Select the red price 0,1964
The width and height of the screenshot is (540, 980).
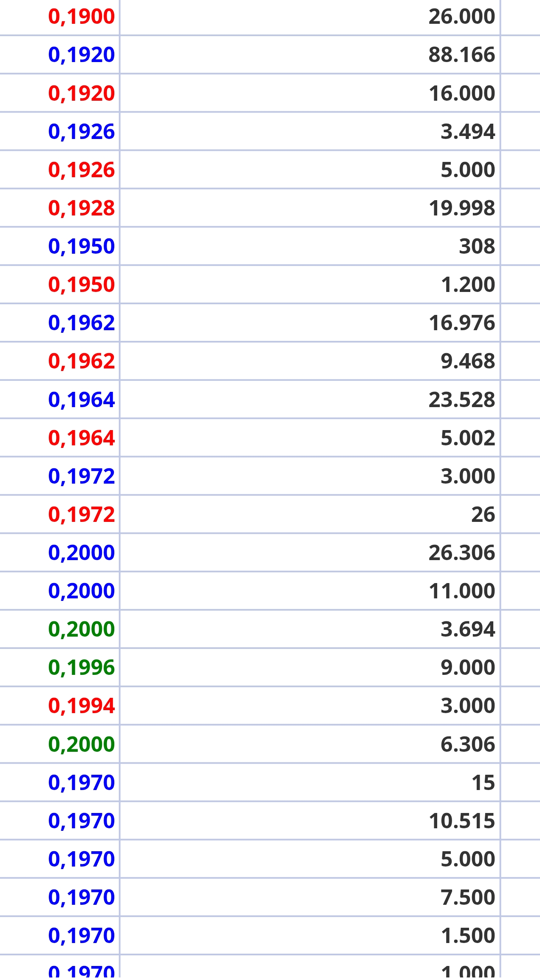coord(82,438)
